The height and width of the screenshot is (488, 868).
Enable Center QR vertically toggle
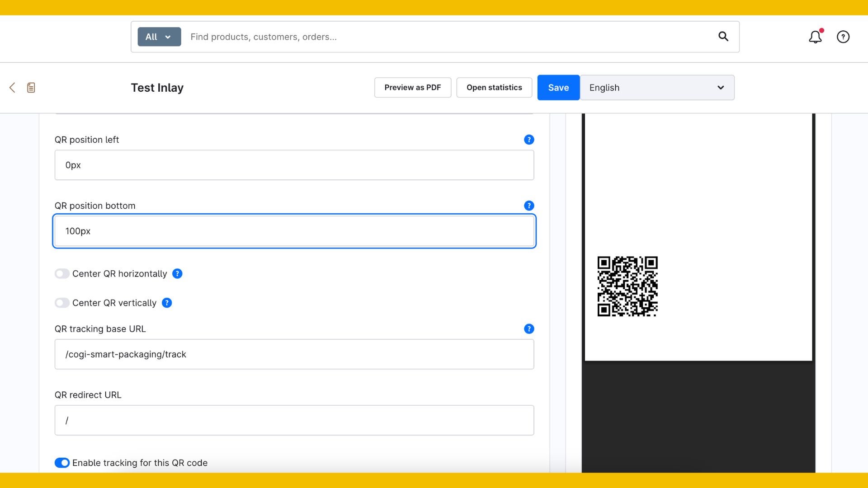pos(62,303)
